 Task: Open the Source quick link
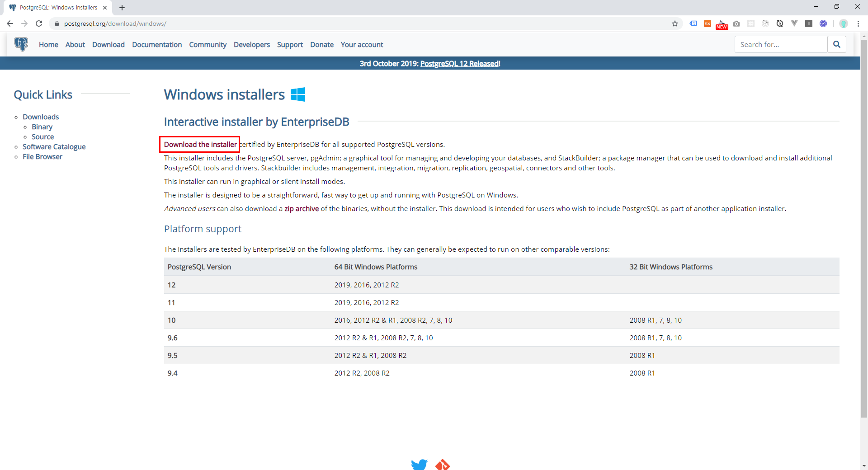point(42,136)
